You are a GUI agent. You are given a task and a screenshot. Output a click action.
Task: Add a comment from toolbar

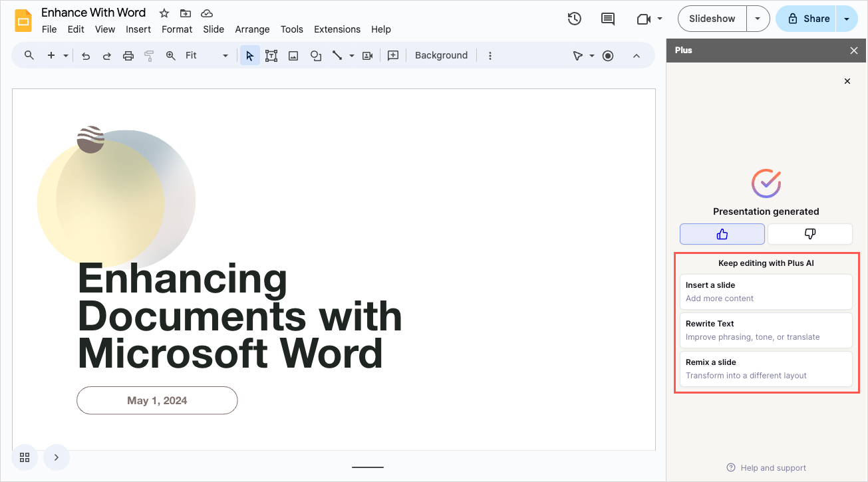[x=393, y=56]
